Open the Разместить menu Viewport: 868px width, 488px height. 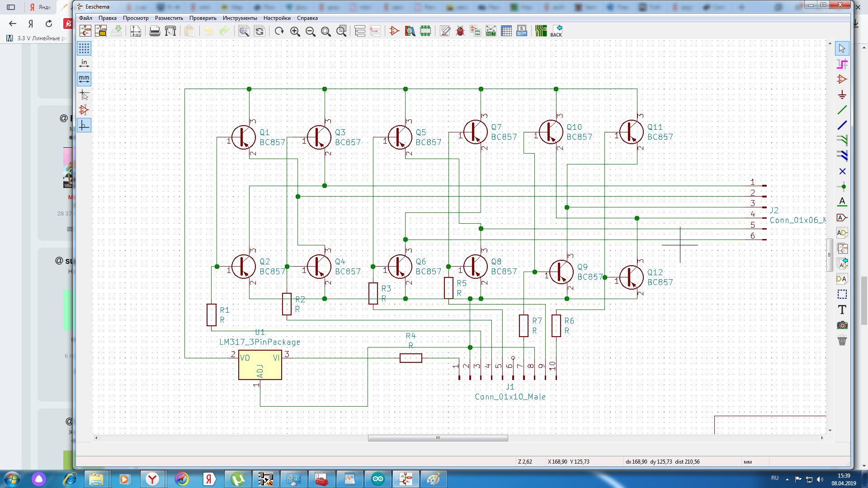(169, 18)
